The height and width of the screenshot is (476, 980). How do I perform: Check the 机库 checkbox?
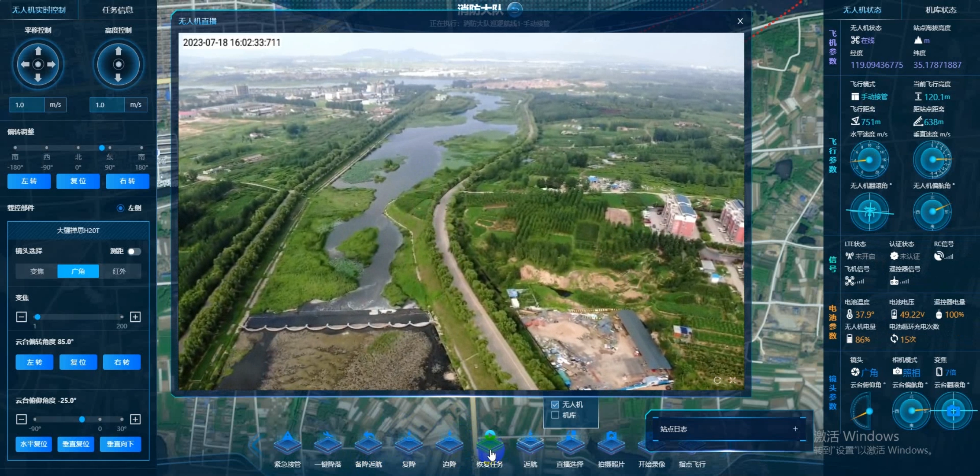(x=555, y=415)
